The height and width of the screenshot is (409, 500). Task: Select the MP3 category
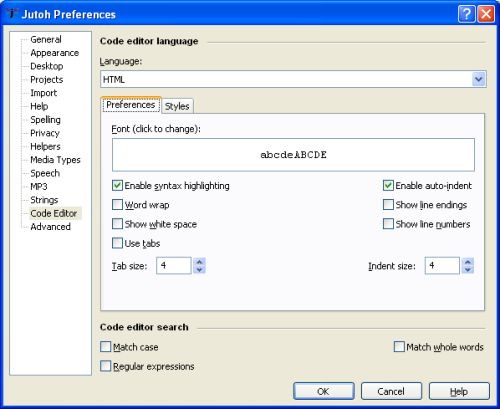point(39,186)
